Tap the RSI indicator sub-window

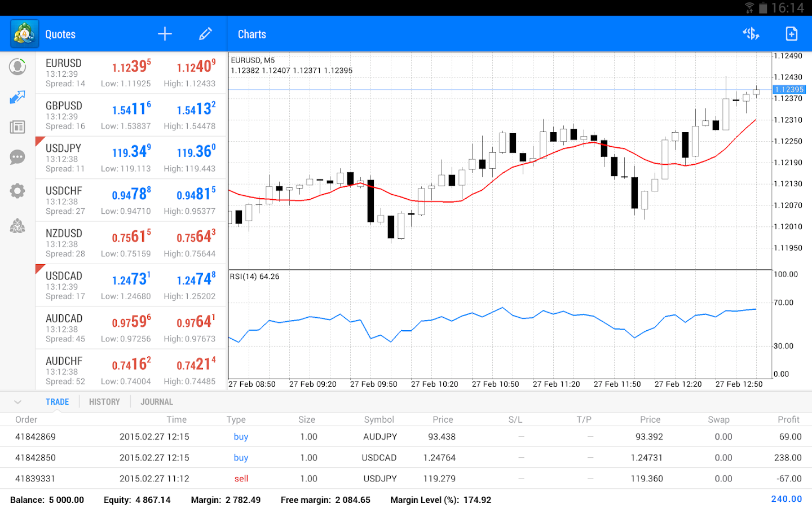point(500,324)
